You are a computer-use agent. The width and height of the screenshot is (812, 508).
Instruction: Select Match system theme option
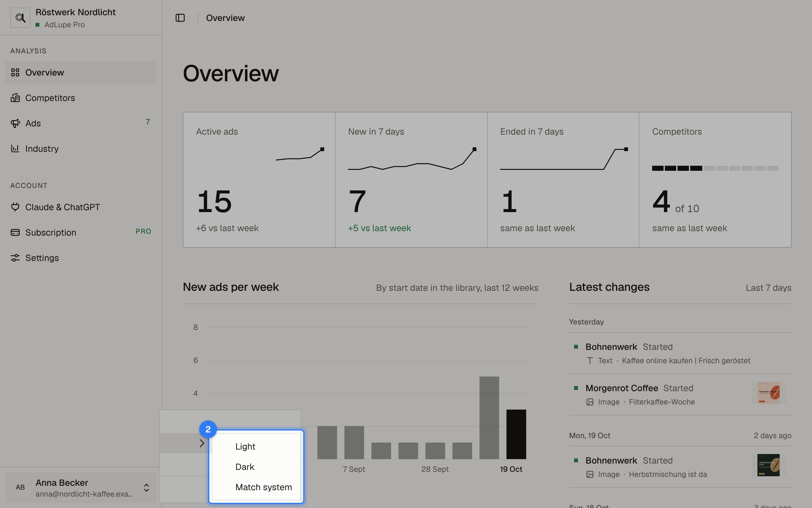pyautogui.click(x=256, y=487)
